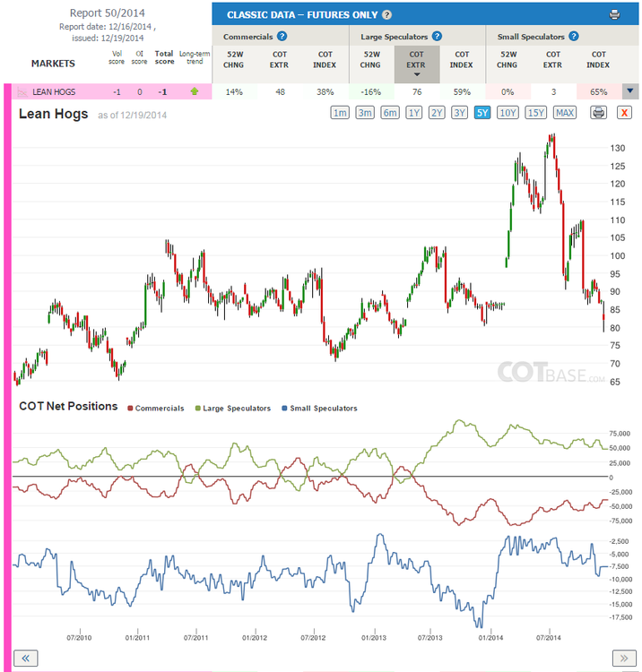Go to the next chart period
Image resolution: width=642 pixels, height=672 pixels.
click(624, 658)
